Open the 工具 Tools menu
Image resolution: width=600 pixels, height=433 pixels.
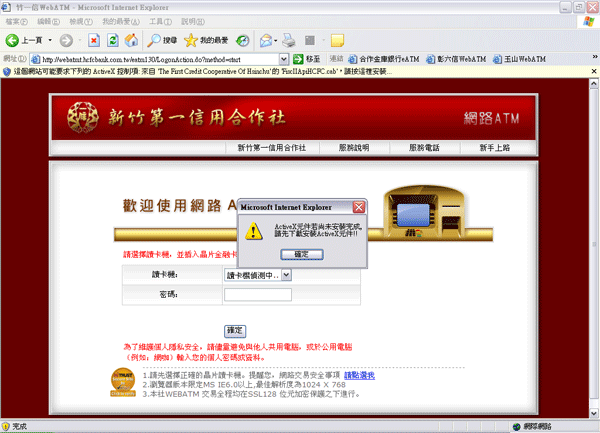coord(160,22)
